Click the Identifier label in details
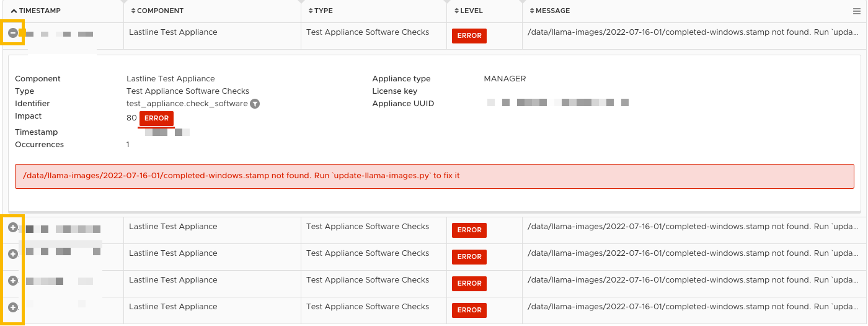The height and width of the screenshot is (326, 868). click(32, 104)
